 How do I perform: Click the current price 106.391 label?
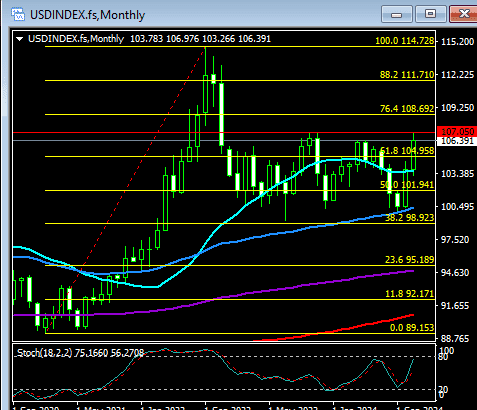(x=457, y=141)
